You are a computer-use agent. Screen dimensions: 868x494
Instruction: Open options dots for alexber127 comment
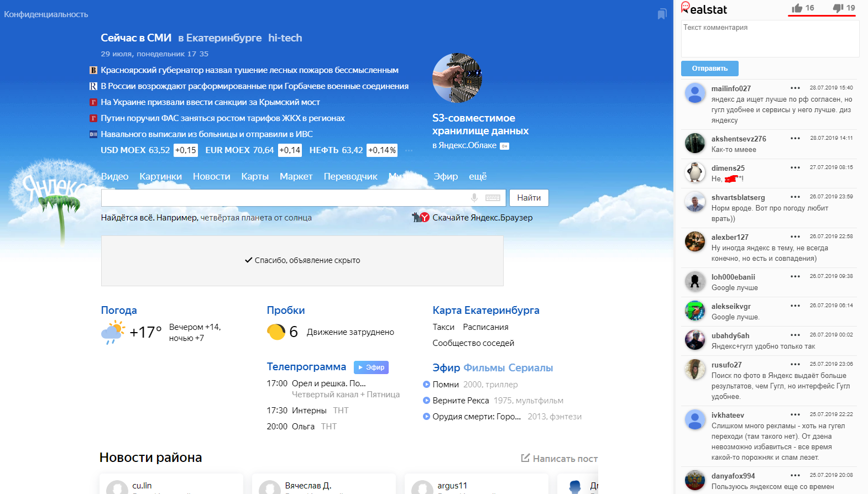(795, 237)
